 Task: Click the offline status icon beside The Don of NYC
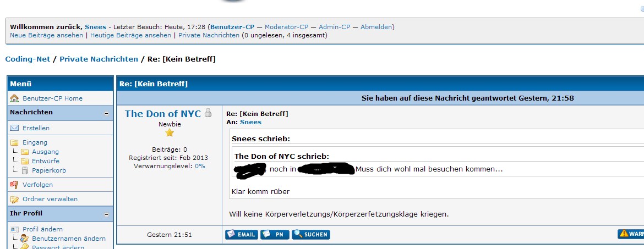pos(208,113)
